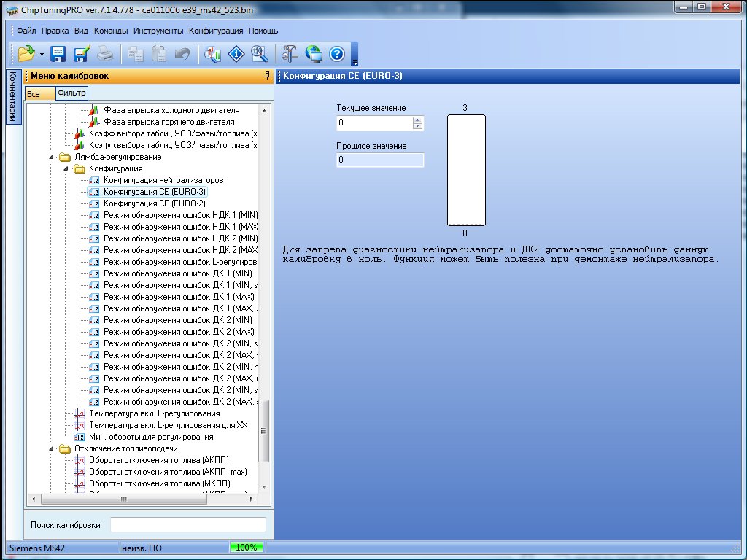Collapse the Отключение топливоподачи folder
The image size is (747, 560).
point(52,448)
